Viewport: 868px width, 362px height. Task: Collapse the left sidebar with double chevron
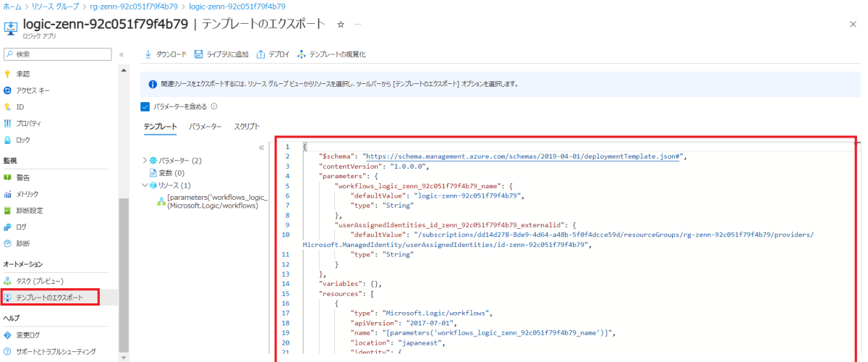(122, 54)
